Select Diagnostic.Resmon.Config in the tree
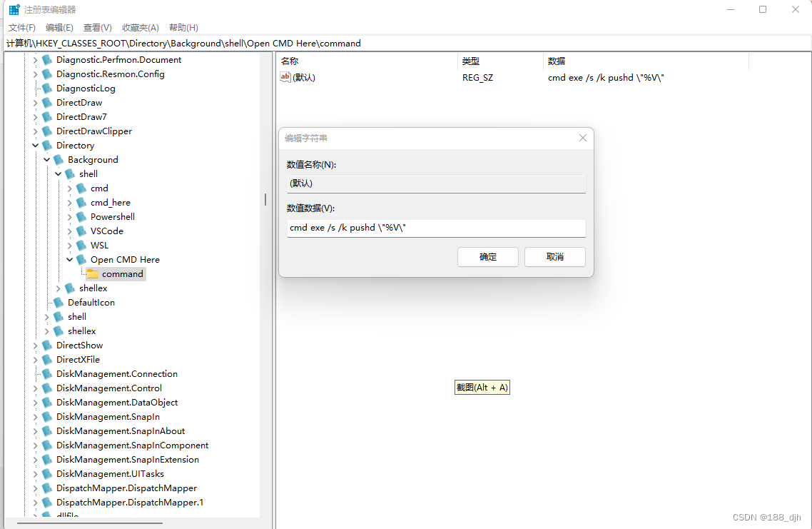This screenshot has height=529, width=812. point(111,74)
